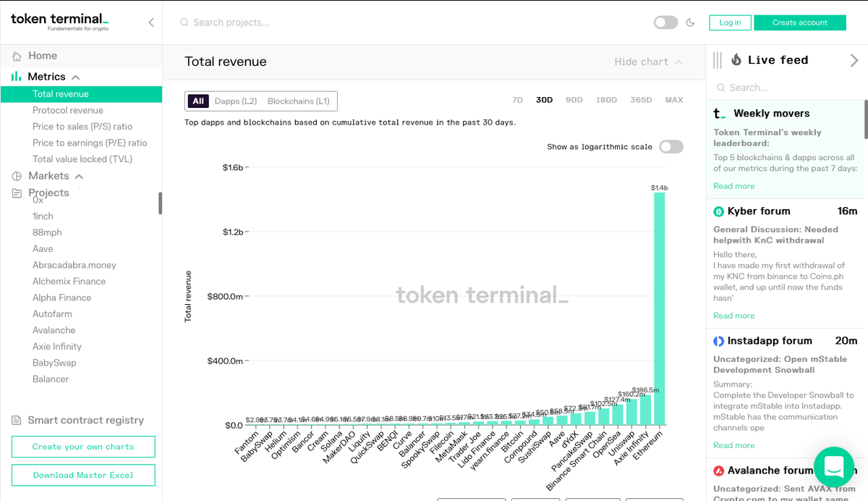Click Hide chart to collapse the chart
The image size is (868, 501).
[x=648, y=62]
